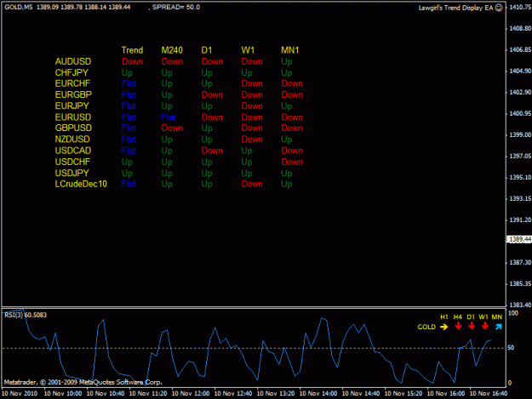Click the MN1 column header
Screen dimensions: 532x399
pos(289,50)
